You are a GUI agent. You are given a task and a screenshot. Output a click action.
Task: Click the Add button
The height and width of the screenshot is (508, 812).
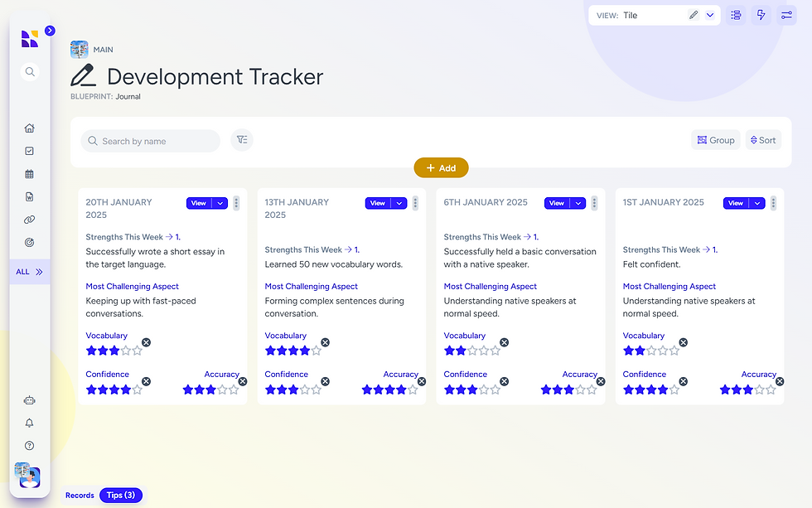coord(441,167)
